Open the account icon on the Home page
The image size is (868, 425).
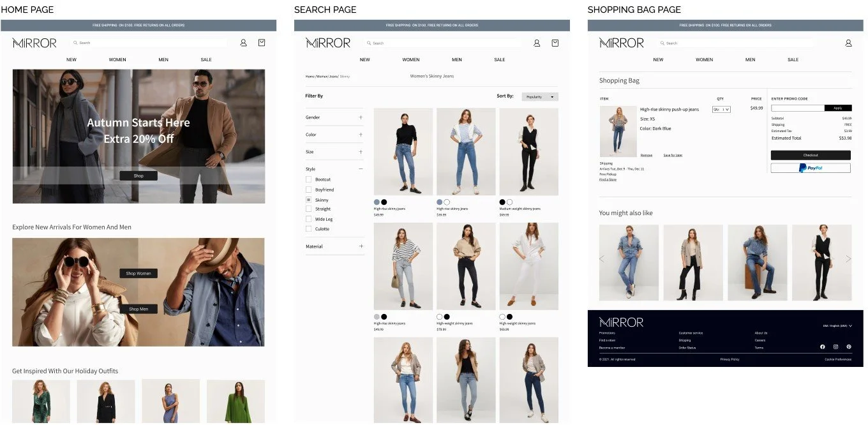(x=243, y=43)
